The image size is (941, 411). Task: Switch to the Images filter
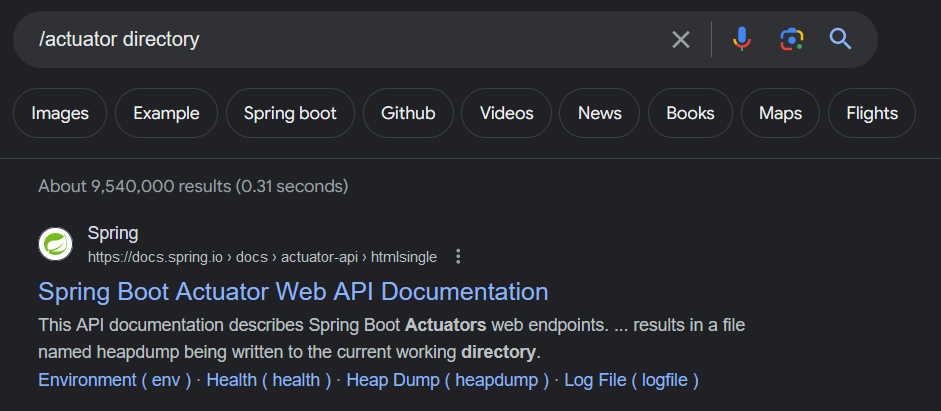click(60, 113)
